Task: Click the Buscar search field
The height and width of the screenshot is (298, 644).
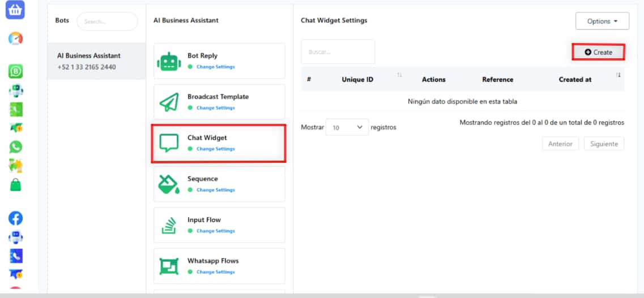Action: click(338, 52)
